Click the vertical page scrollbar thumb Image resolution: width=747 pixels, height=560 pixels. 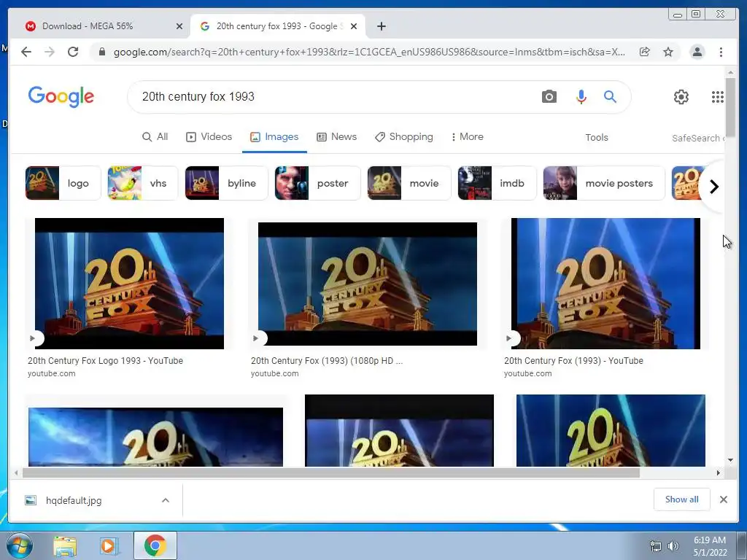730,108
